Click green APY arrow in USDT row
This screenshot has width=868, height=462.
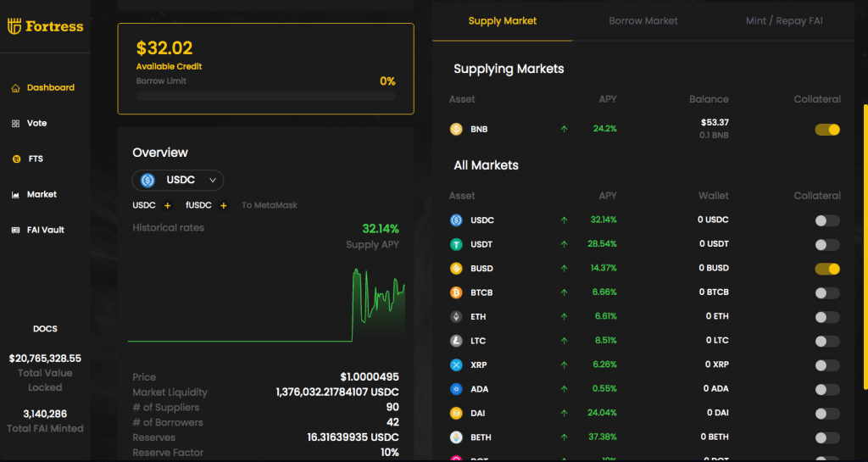pos(564,244)
